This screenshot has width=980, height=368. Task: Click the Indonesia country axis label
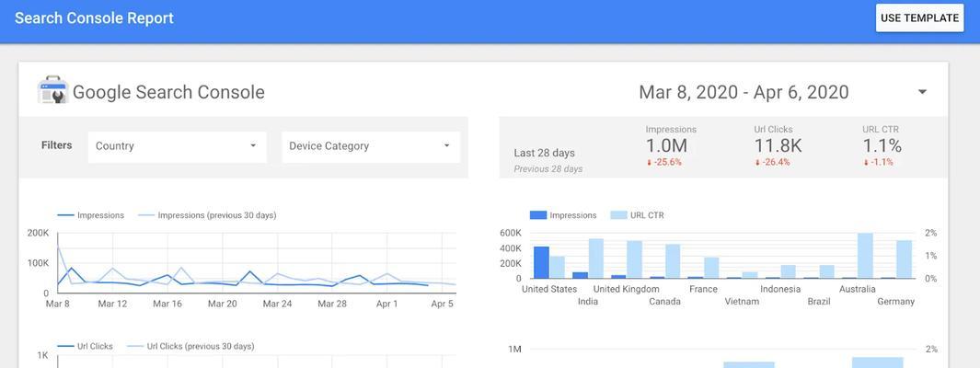780,289
